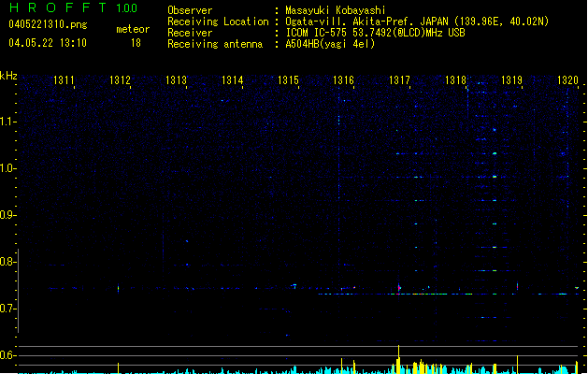Click the Observer field label
The width and height of the screenshot is (588, 374).
click(190, 10)
